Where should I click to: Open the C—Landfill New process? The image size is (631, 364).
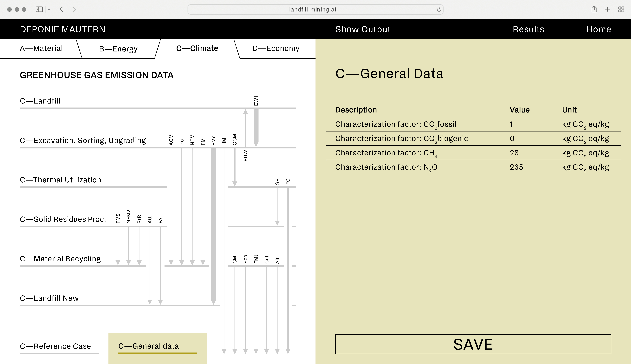(49, 298)
